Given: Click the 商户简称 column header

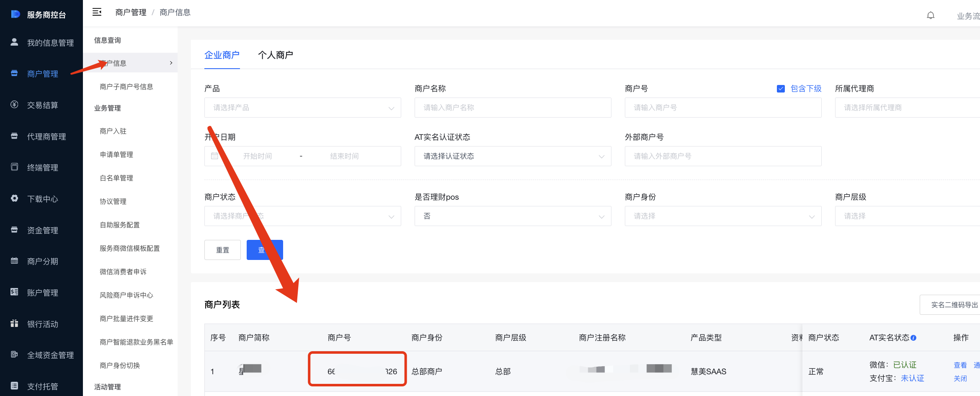Looking at the screenshot, I should (254, 337).
